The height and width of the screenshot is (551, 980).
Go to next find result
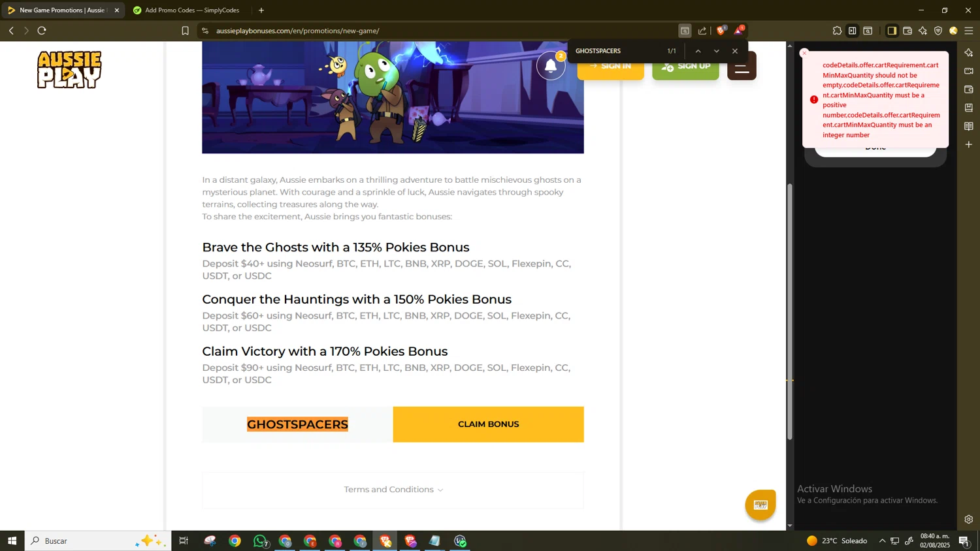[717, 51]
